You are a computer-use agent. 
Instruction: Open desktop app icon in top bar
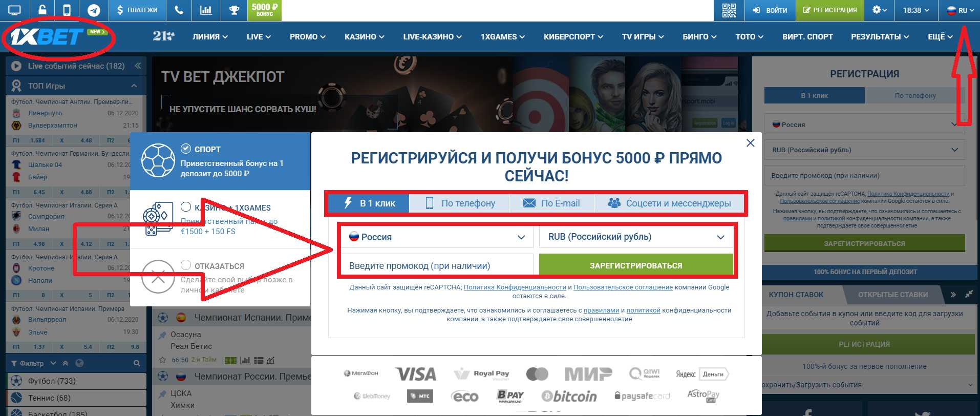15,10
